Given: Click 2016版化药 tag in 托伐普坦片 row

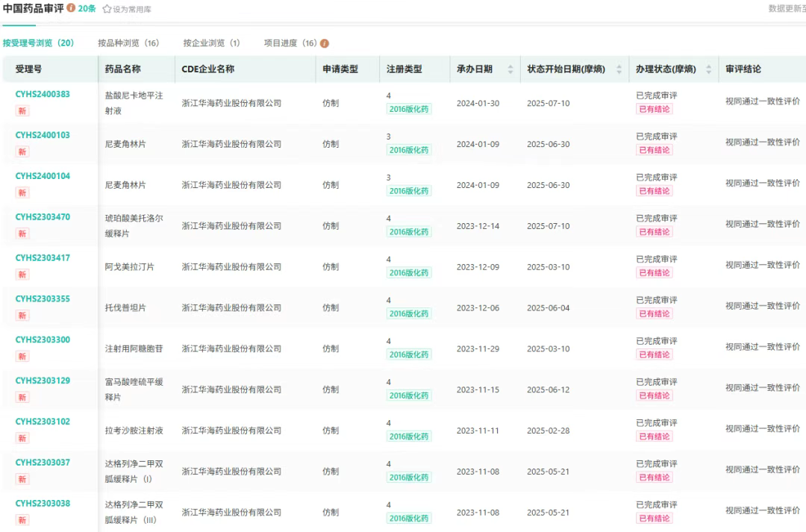Looking at the screenshot, I should tap(409, 313).
